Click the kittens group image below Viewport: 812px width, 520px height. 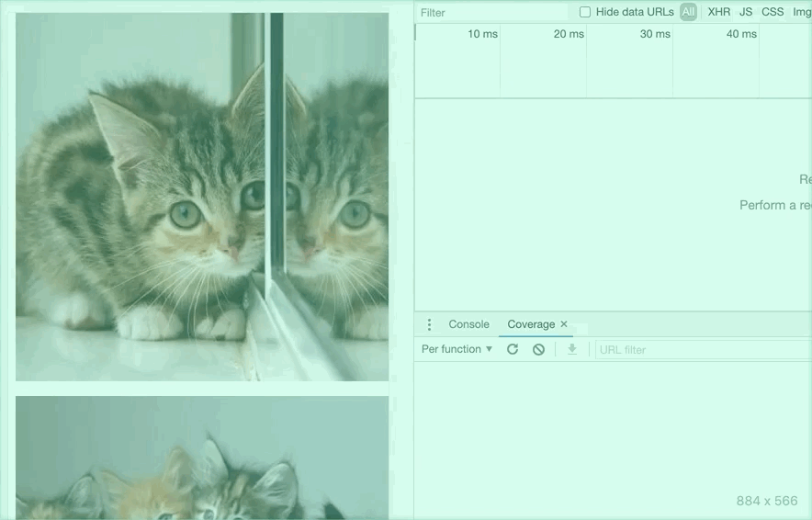pos(202,458)
